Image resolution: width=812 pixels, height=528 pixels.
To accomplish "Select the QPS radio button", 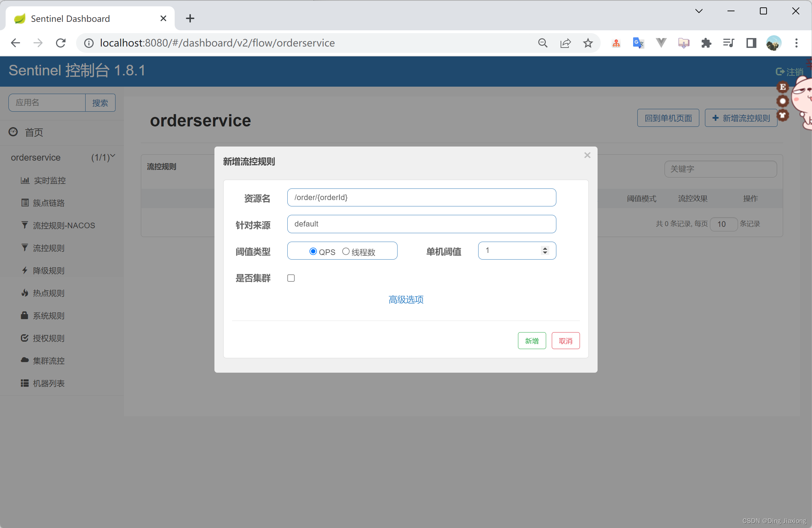I will coord(313,251).
